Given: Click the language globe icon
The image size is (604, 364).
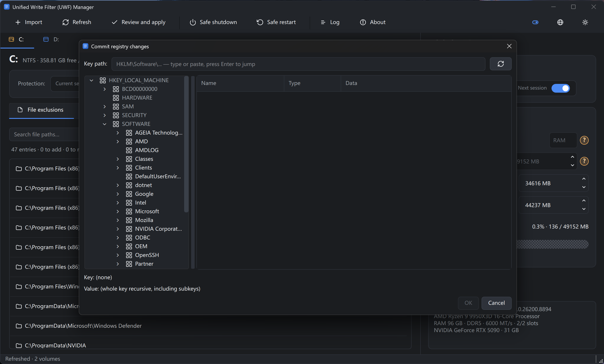Looking at the screenshot, I should [560, 22].
